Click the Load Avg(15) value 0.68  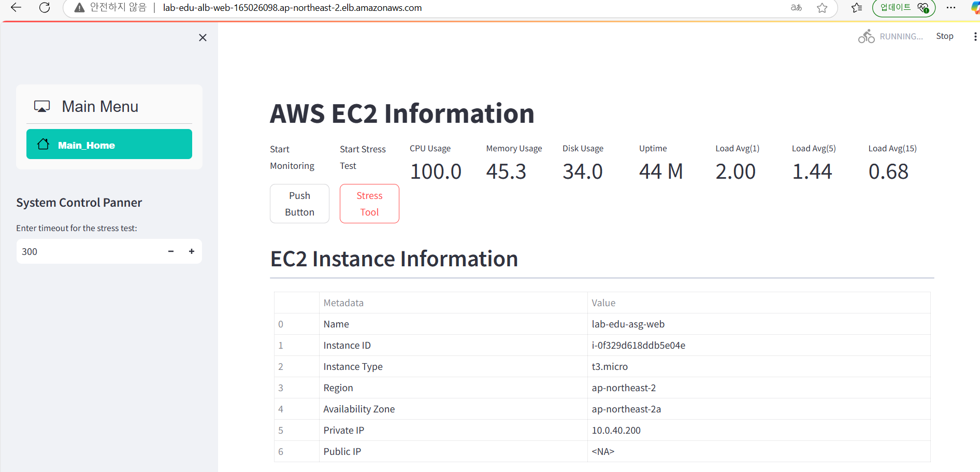tap(888, 171)
